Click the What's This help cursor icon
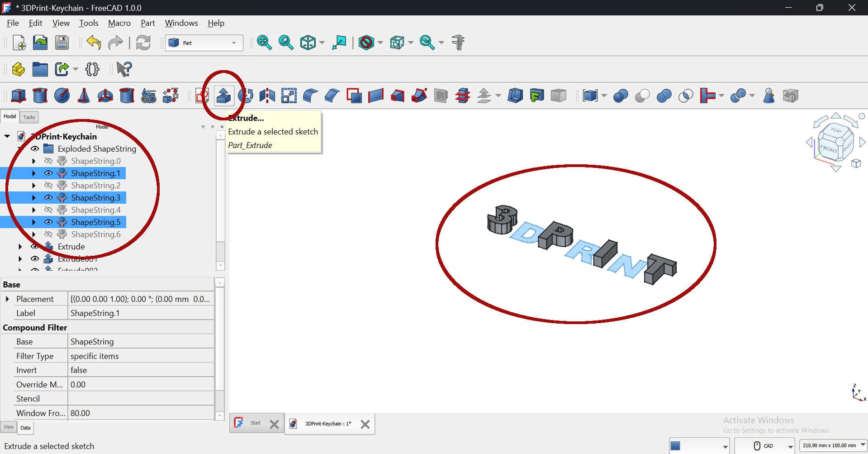Screen dimensions: 868x454 [x=124, y=69]
